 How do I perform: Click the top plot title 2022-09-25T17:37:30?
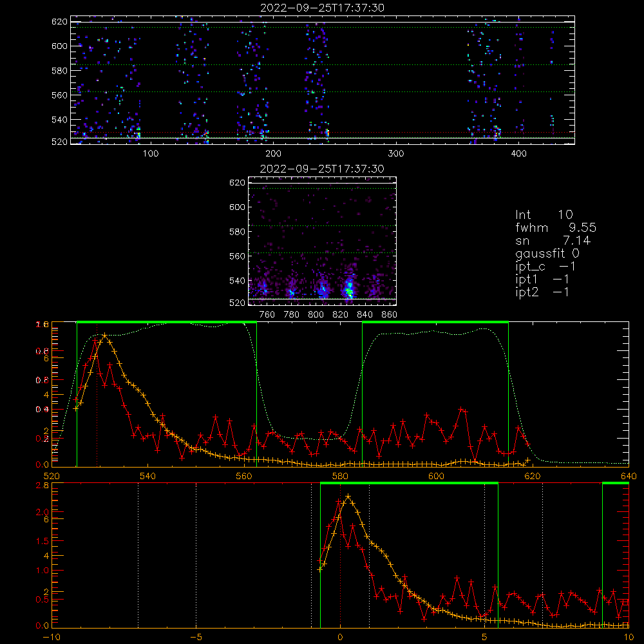(322, 8)
